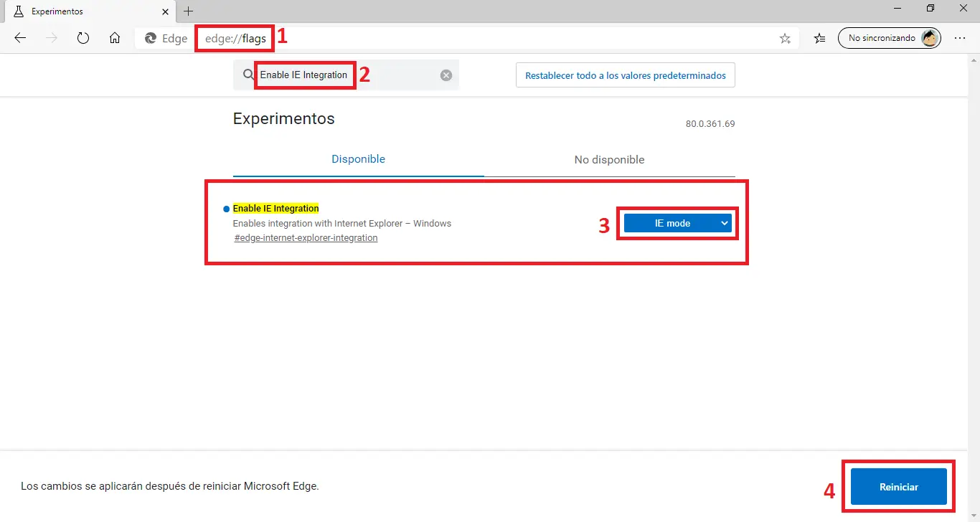Clear the search with the X icon
The image size is (980, 522).
[446, 75]
